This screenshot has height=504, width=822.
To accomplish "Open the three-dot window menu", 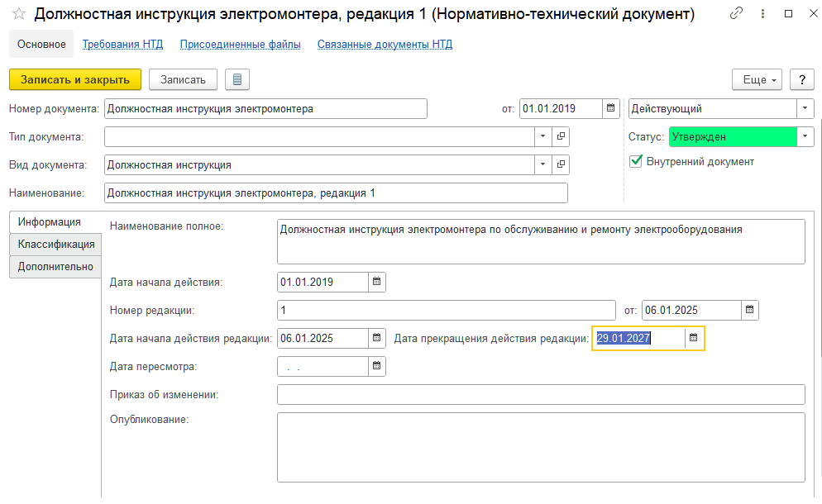I will click(762, 13).
